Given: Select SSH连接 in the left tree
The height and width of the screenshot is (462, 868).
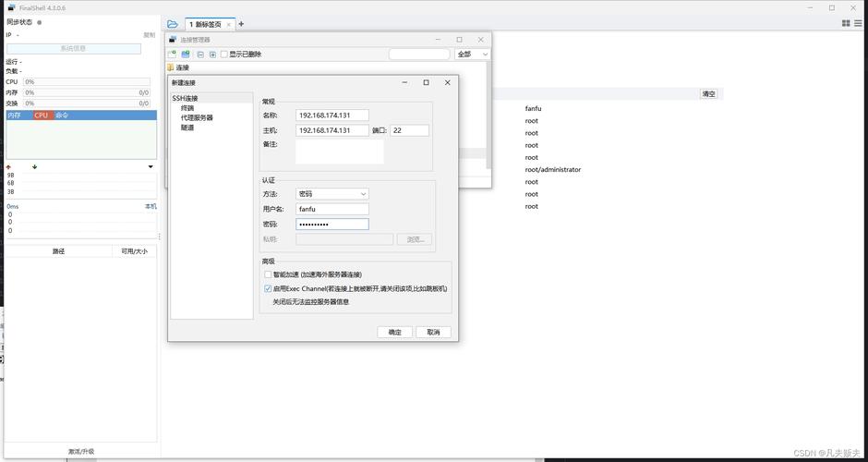Looking at the screenshot, I should coord(185,98).
